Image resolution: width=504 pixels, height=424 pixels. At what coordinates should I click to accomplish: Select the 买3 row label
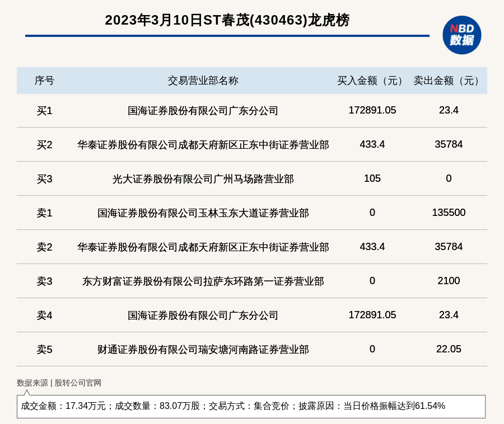tap(44, 179)
